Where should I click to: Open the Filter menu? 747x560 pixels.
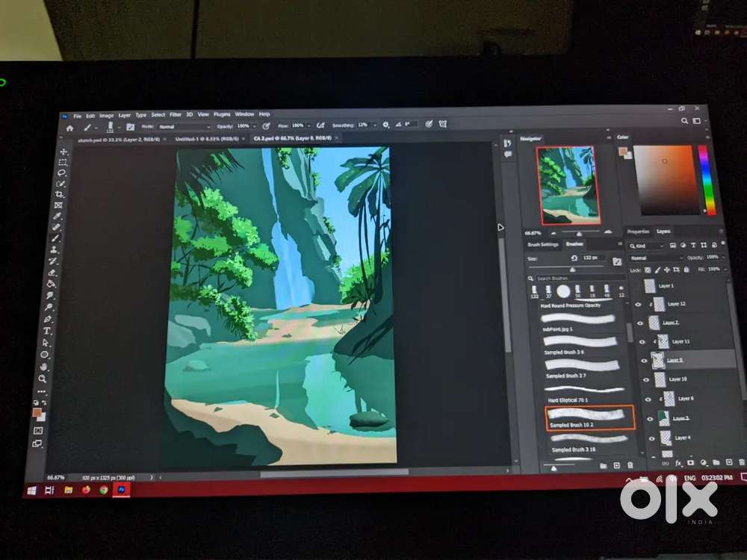coord(176,114)
